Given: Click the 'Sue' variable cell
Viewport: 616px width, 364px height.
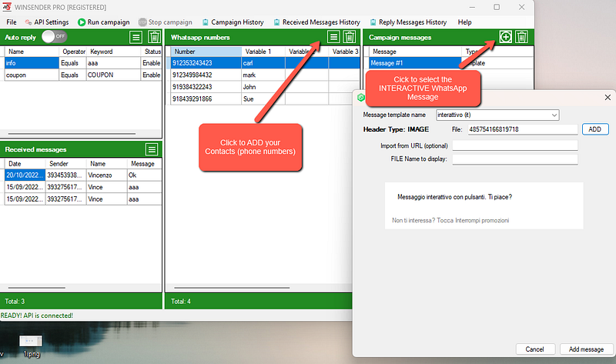Looking at the screenshot, I should point(263,99).
